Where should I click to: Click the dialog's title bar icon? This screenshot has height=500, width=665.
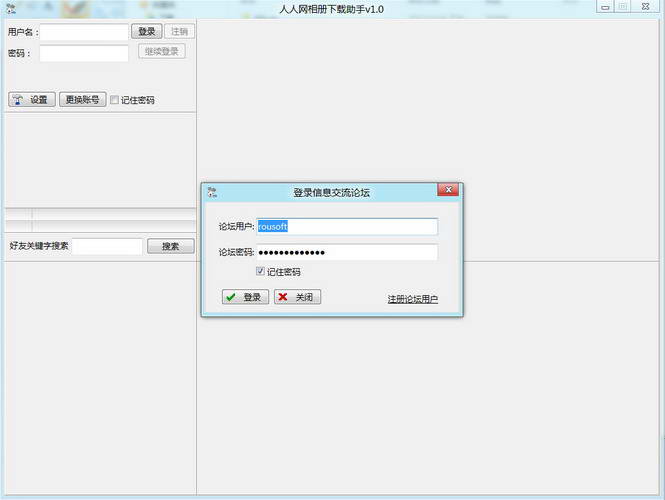(212, 192)
